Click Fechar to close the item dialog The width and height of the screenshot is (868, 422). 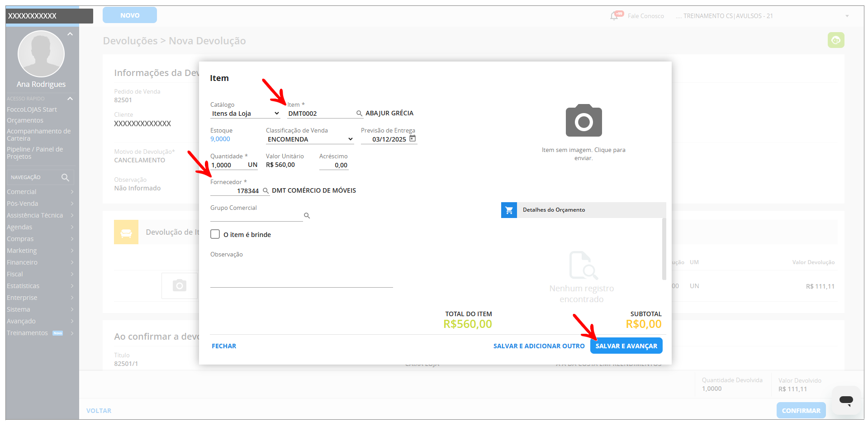pos(224,346)
